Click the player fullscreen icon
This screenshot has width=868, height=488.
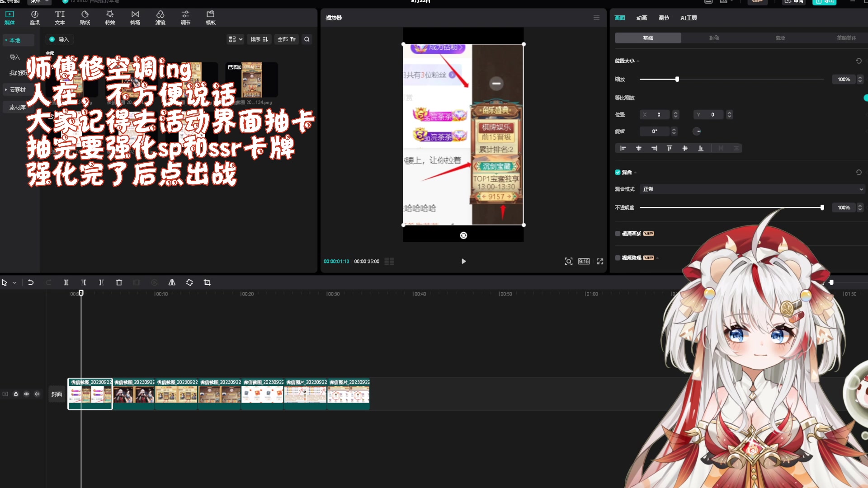click(600, 261)
